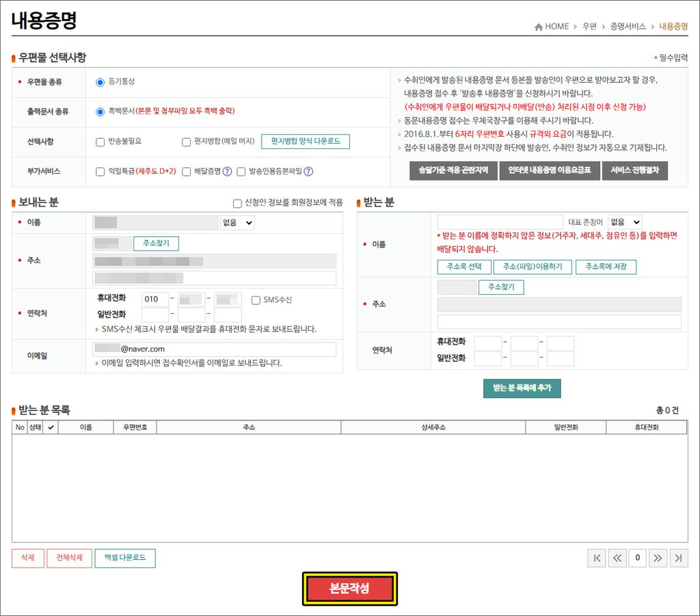This screenshot has width=700, height=616.
Task: Go to first page of recipient list
Action: 597,558
